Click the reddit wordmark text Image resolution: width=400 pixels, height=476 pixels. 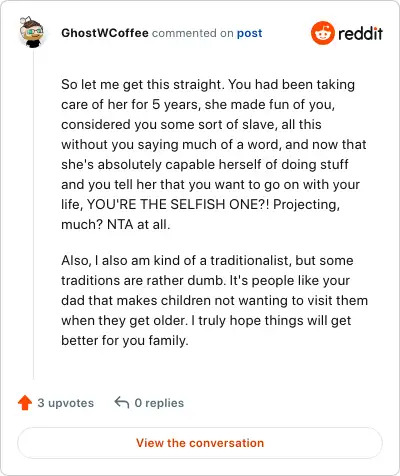(360, 33)
